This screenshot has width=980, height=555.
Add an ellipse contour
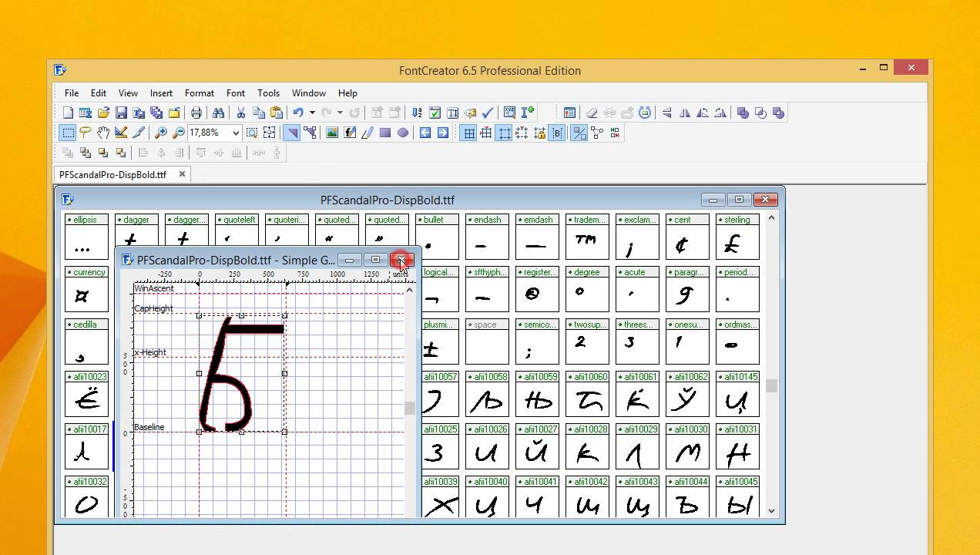403,133
